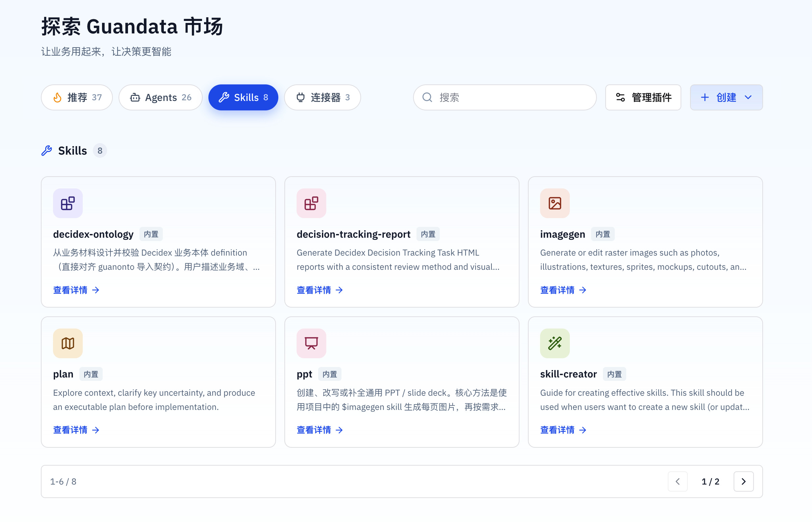Click the imagegen title
The width and height of the screenshot is (812, 522).
(x=562, y=234)
